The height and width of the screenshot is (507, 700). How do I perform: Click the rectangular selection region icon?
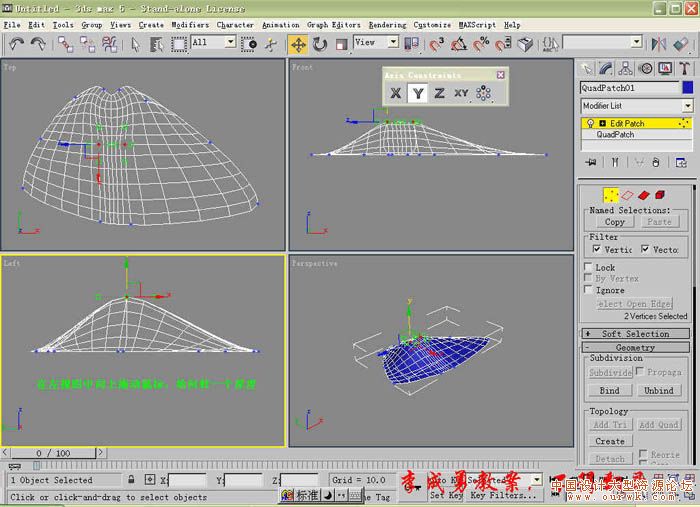click(x=179, y=44)
